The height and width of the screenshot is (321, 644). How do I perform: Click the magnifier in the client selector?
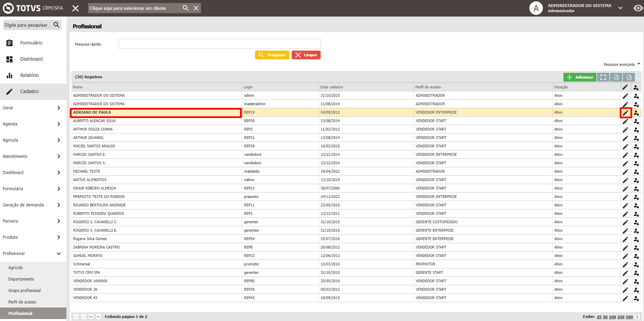[x=185, y=8]
